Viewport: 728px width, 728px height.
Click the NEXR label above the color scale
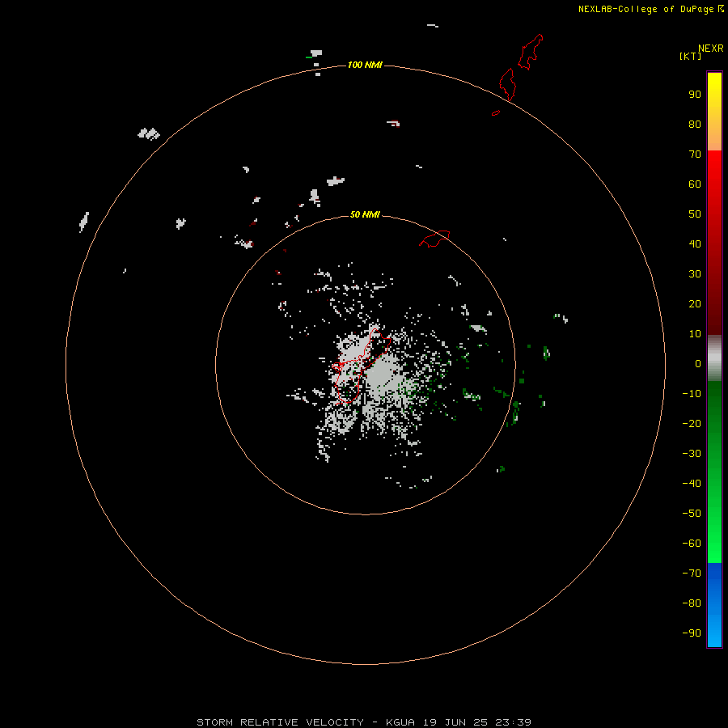click(x=710, y=49)
